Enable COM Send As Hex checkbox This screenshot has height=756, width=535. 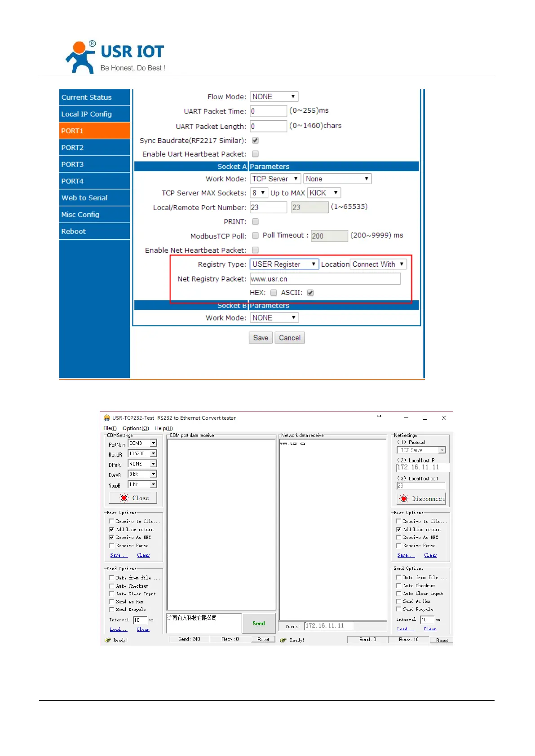[111, 602]
